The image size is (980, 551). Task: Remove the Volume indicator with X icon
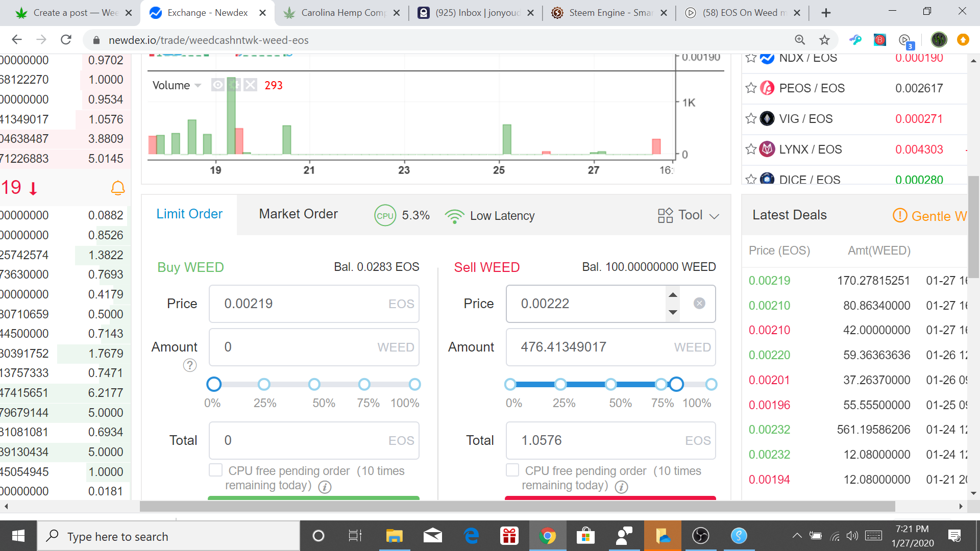(x=250, y=85)
